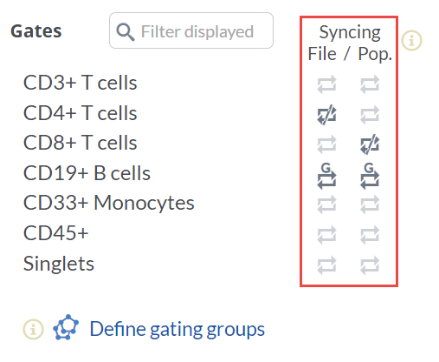
Task: Click the gating groups polygon icon
Action: 66,327
